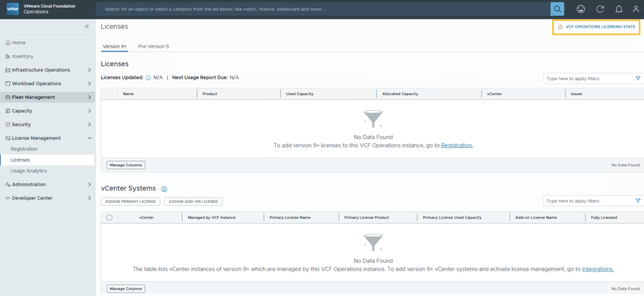Open the feedback smiley icon
Viewport: 644px width, 296px height.
(580, 9)
